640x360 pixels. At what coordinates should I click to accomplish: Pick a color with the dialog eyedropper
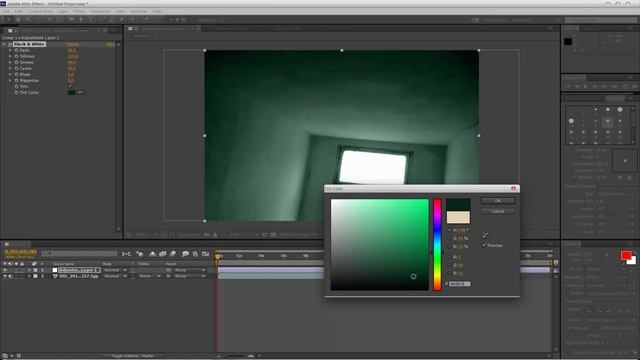click(x=485, y=236)
